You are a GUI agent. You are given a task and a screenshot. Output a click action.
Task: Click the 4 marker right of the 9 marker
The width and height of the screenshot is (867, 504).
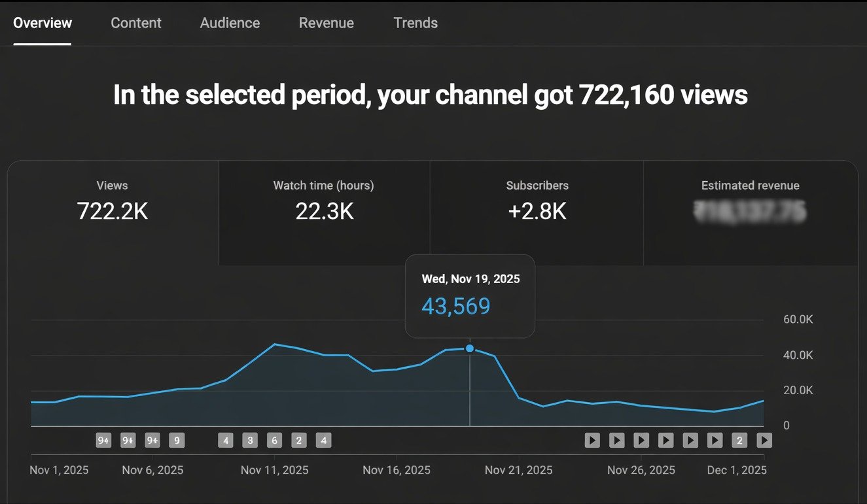226,441
